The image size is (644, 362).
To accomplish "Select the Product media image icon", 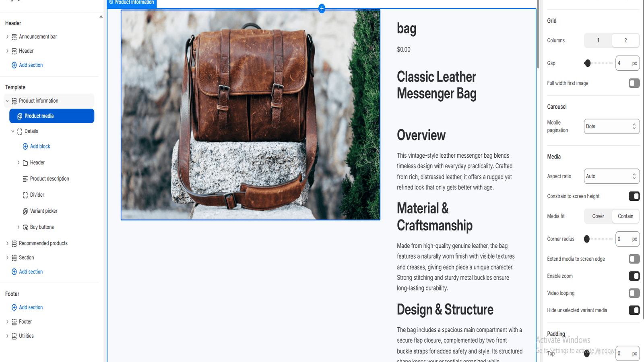I will [19, 116].
